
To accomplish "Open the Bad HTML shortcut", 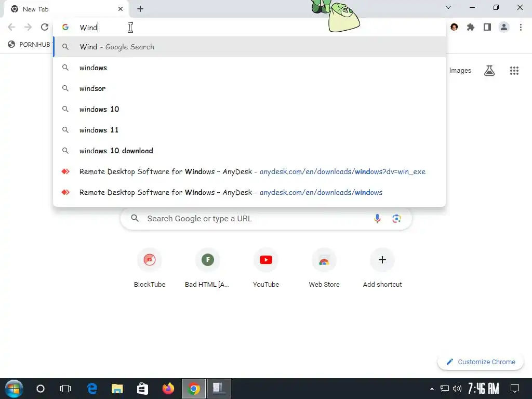I will point(208,268).
